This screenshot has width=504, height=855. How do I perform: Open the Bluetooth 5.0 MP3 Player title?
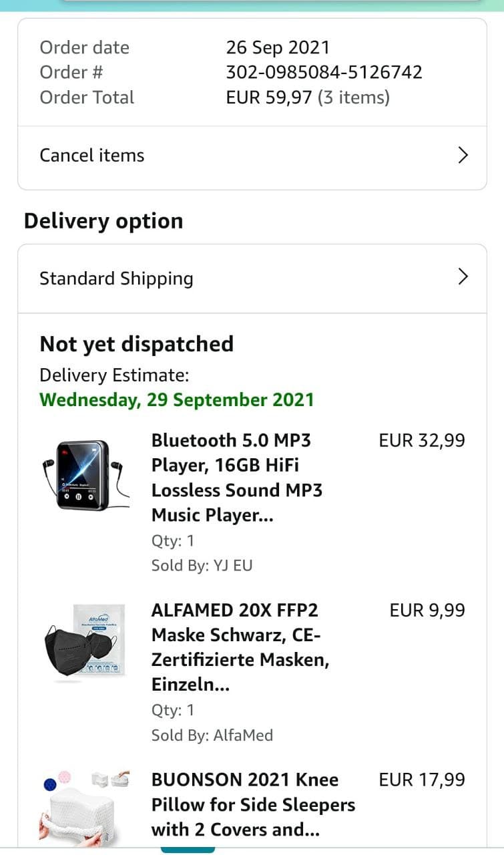(237, 478)
